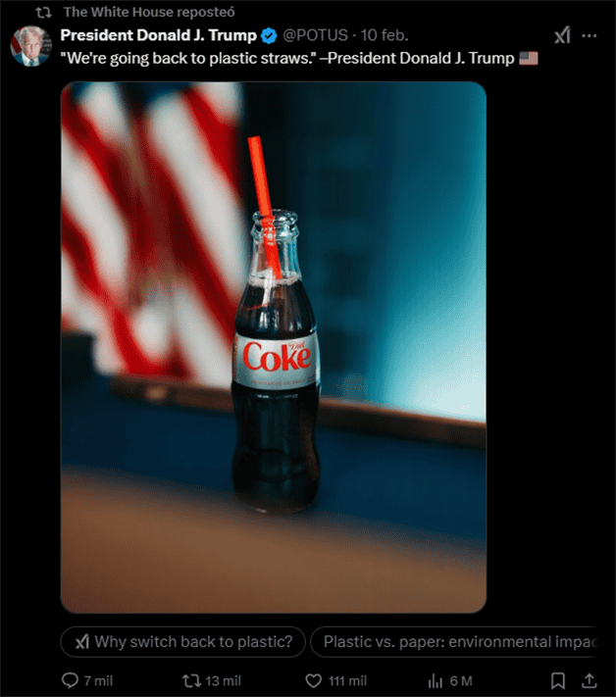Bookmark the post with the bookmark icon
616x697 pixels.
558,680
